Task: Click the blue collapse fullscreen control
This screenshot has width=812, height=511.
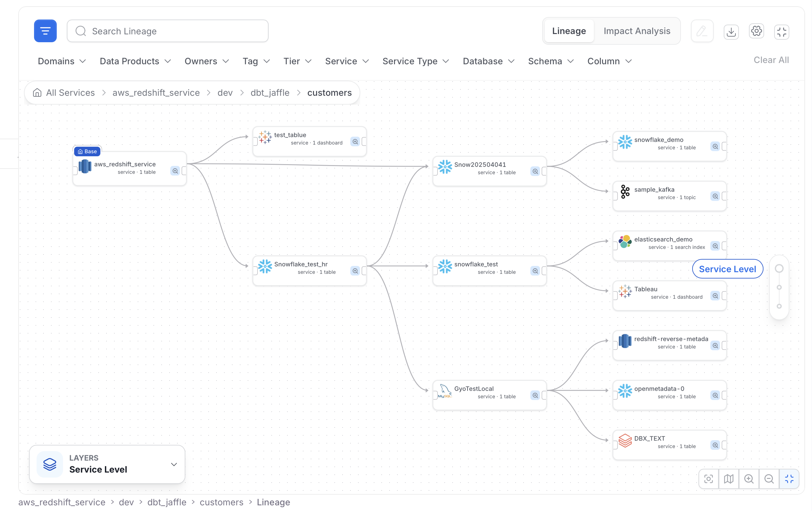Action: click(x=789, y=479)
